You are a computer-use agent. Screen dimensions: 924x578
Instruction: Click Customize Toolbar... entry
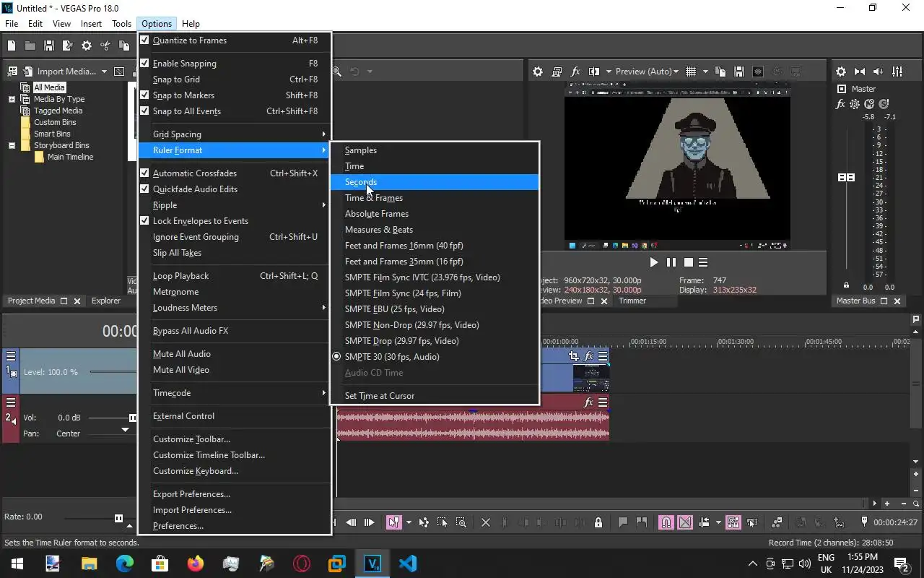(x=235, y=439)
